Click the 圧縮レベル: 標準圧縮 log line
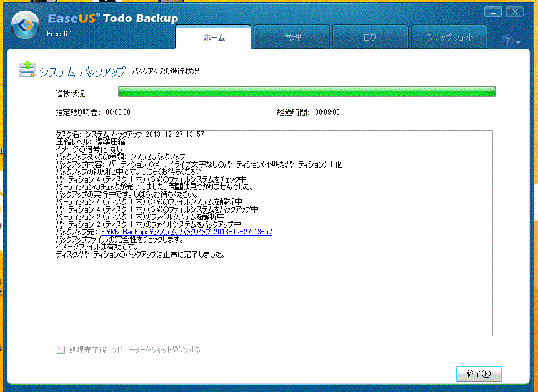 (x=91, y=142)
